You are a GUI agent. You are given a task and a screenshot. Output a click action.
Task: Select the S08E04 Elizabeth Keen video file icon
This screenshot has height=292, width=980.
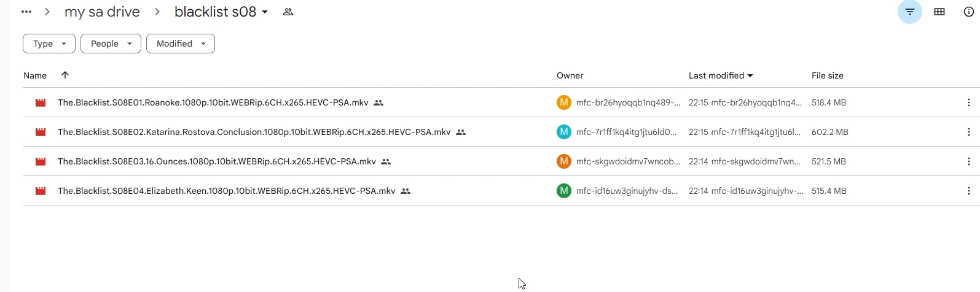(41, 191)
